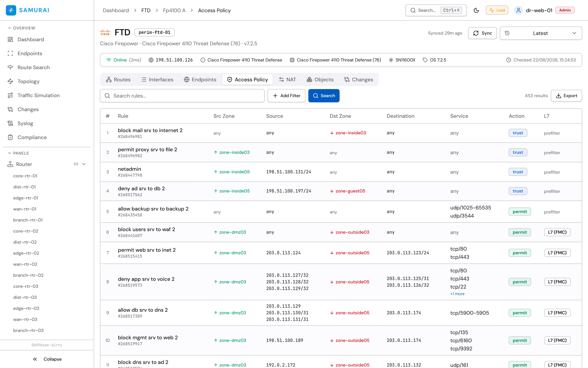Click the globe icon beside 198.51.100.126

(x=151, y=60)
